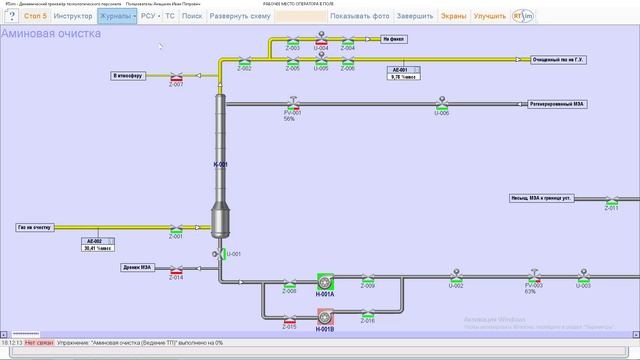Select valve Z-004 before На факел
The image size is (640, 360).
(x=348, y=40)
